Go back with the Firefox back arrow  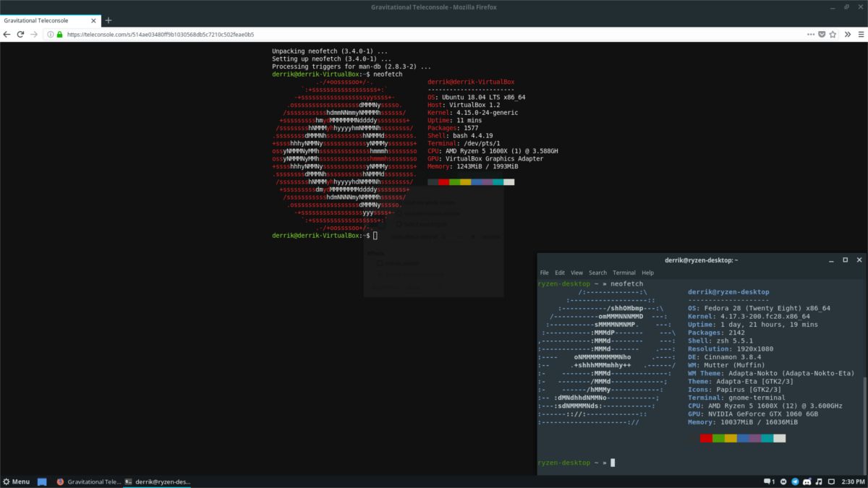(7, 34)
